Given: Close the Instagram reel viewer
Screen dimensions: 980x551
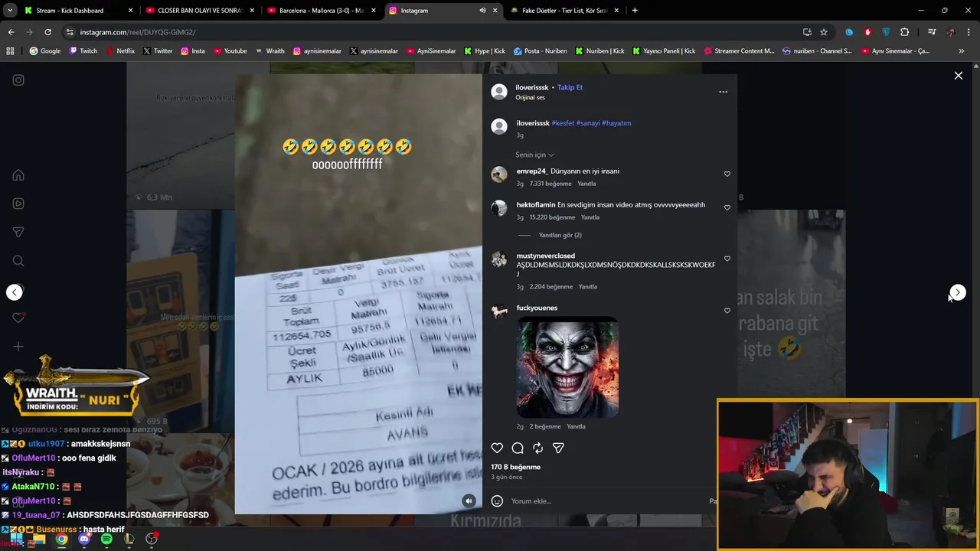Looking at the screenshot, I should click(x=958, y=76).
